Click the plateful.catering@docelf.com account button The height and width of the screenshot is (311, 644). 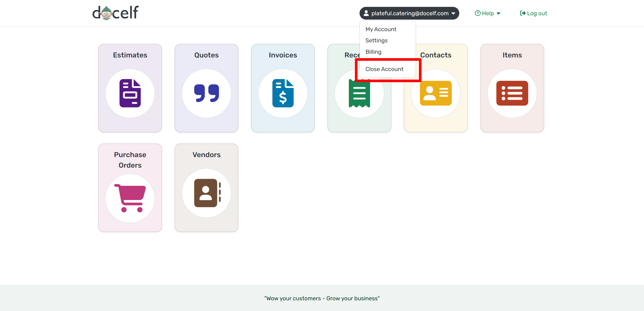(409, 13)
